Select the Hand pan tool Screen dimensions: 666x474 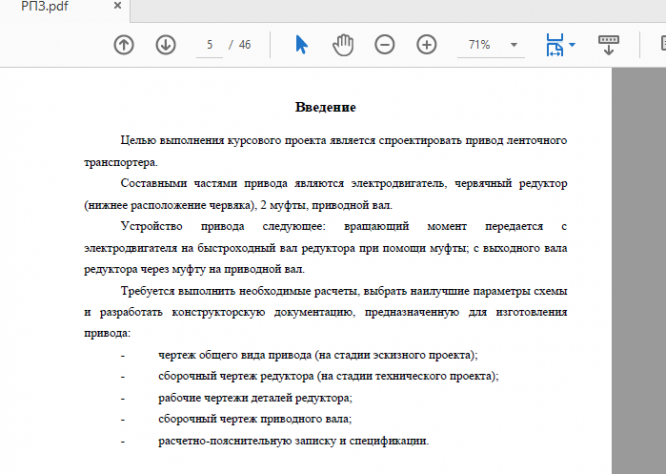[343, 45]
